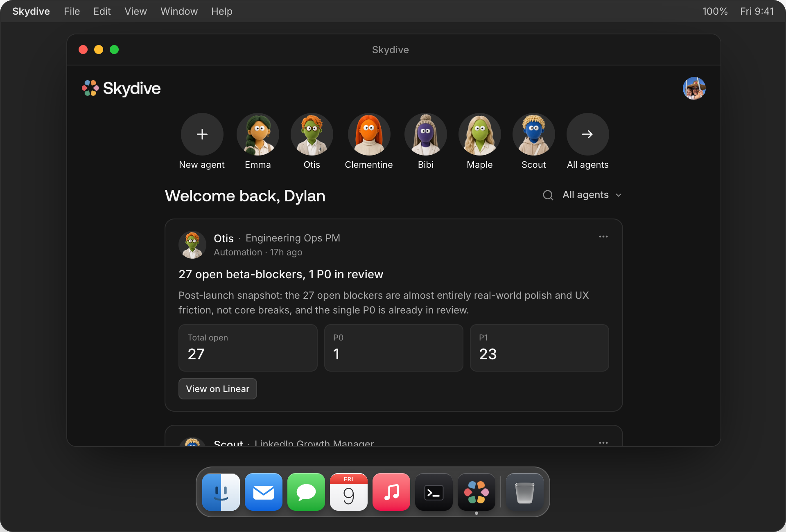
Task: Expand the All agents filter dropdown
Action: tap(592, 195)
